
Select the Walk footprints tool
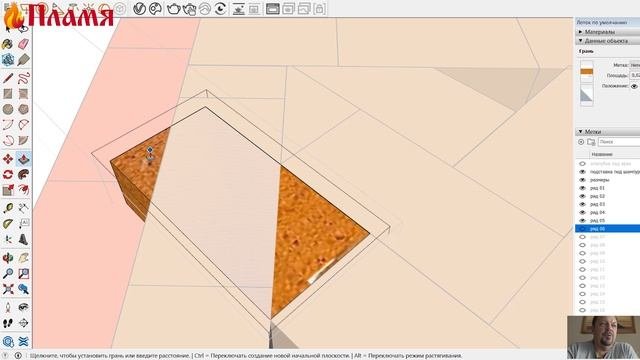coord(8,323)
